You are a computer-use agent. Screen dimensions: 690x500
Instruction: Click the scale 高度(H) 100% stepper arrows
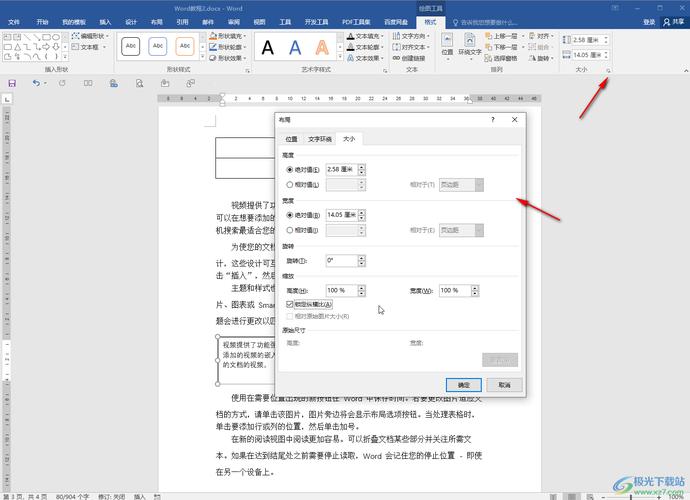click(x=361, y=290)
